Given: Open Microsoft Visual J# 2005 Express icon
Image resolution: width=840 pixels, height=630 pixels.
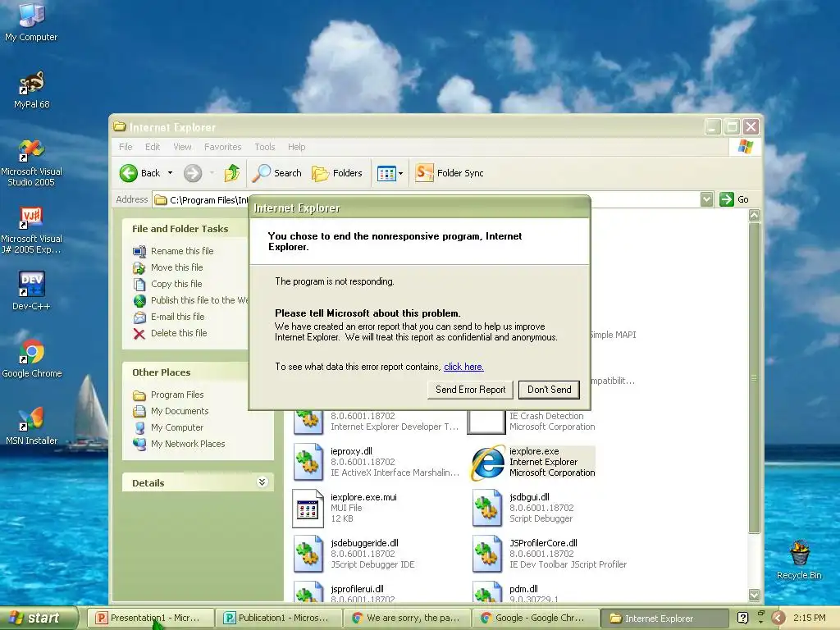Looking at the screenshot, I should (x=31, y=231).
